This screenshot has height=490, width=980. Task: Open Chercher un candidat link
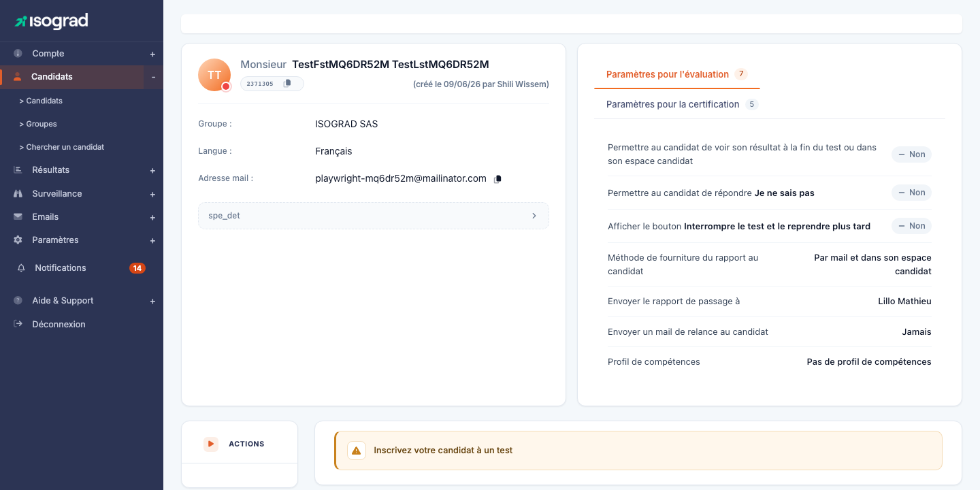click(61, 147)
